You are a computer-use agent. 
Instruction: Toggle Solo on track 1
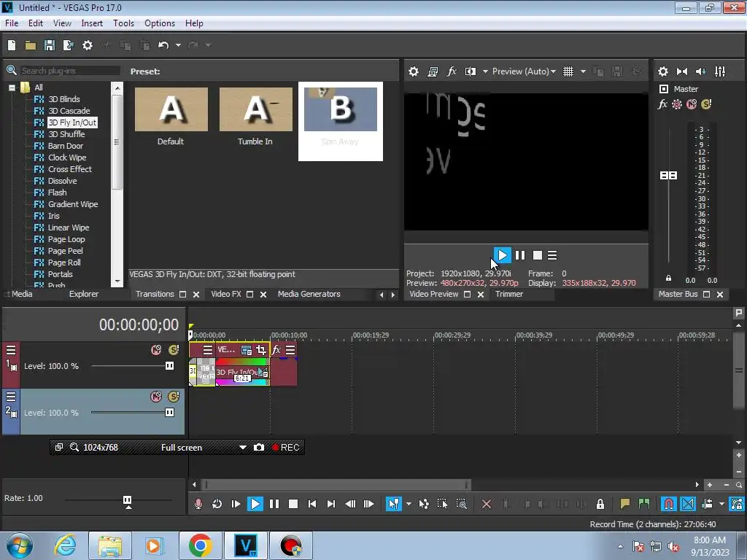tap(174, 350)
